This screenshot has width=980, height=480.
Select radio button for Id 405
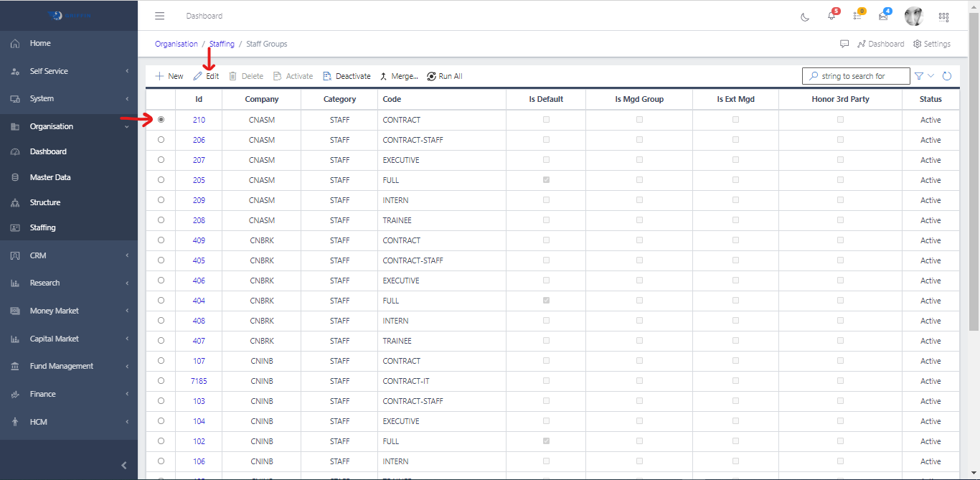161,260
